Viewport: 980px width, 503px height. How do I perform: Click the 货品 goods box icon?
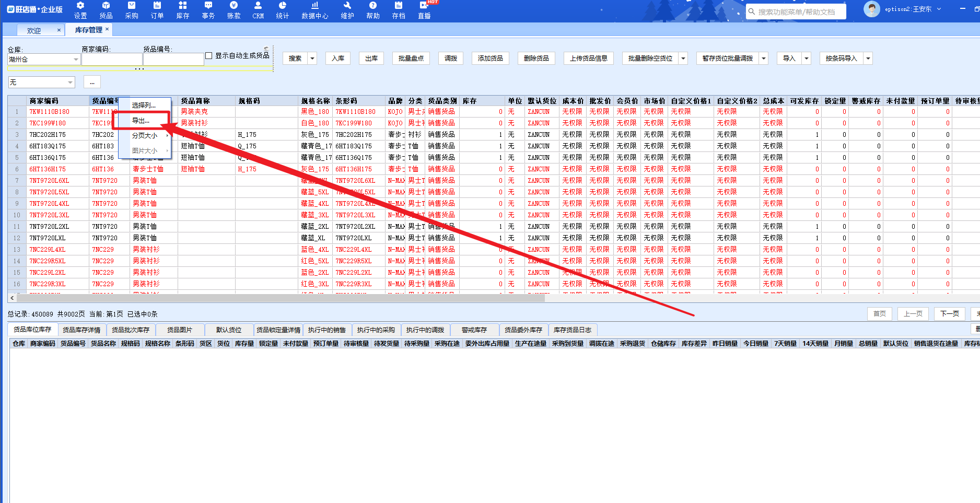[x=106, y=6]
